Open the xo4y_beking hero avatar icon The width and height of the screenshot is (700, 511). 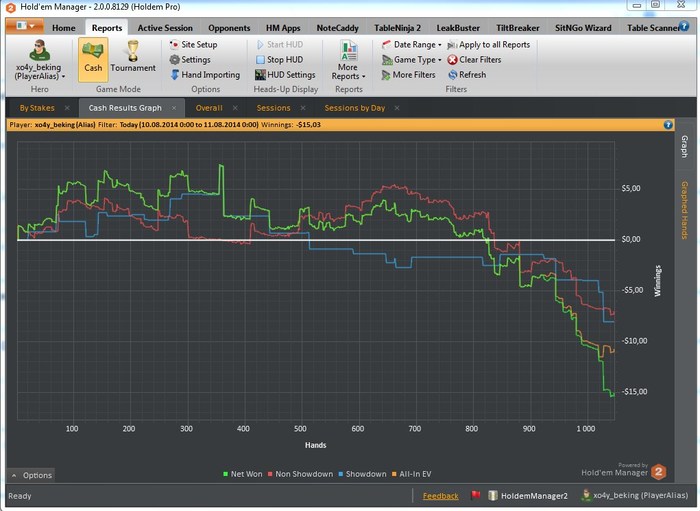point(39,50)
